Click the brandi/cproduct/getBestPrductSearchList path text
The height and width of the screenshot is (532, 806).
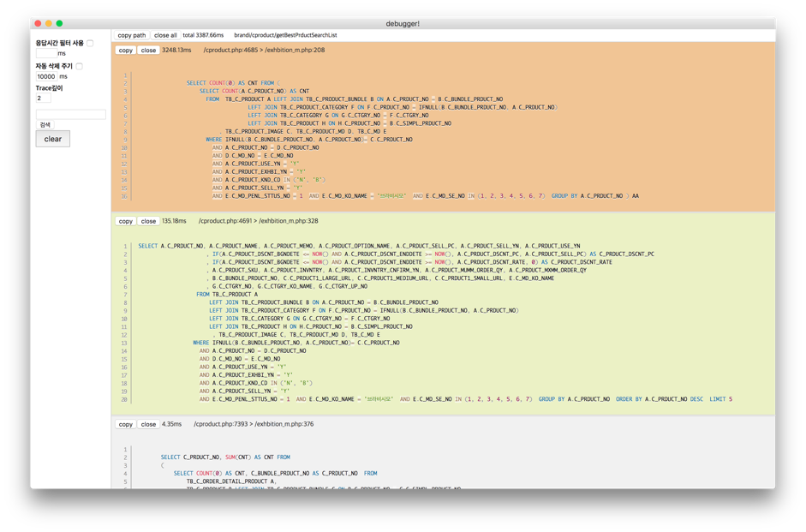pyautogui.click(x=285, y=35)
